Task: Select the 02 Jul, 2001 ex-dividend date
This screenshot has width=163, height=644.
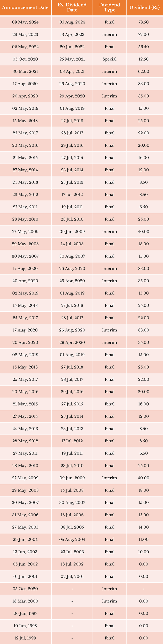Action: pyautogui.click(x=72, y=576)
